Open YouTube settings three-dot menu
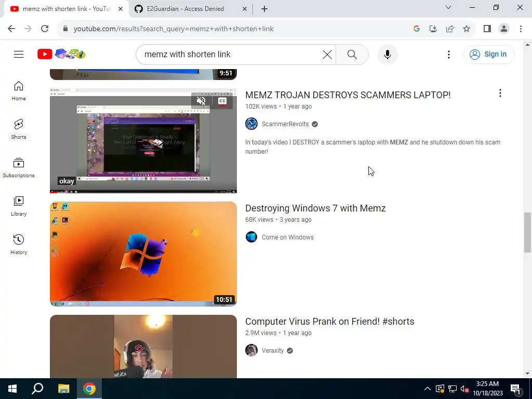Image resolution: width=532 pixels, height=399 pixels. tap(448, 54)
